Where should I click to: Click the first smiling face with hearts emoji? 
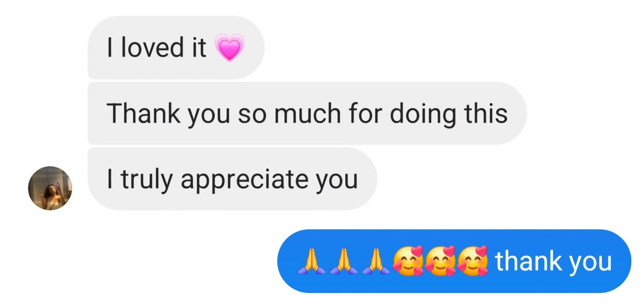(408, 261)
